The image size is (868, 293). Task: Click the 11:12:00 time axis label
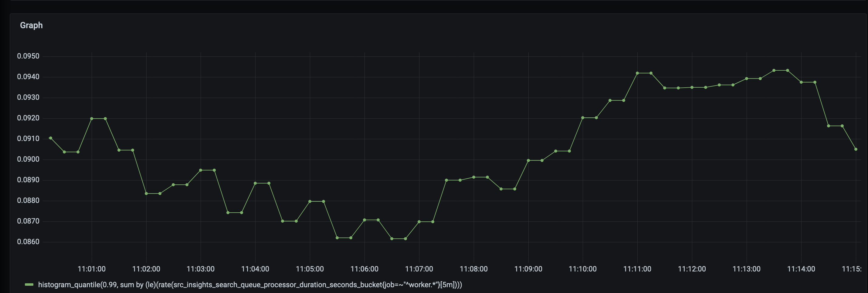point(692,269)
